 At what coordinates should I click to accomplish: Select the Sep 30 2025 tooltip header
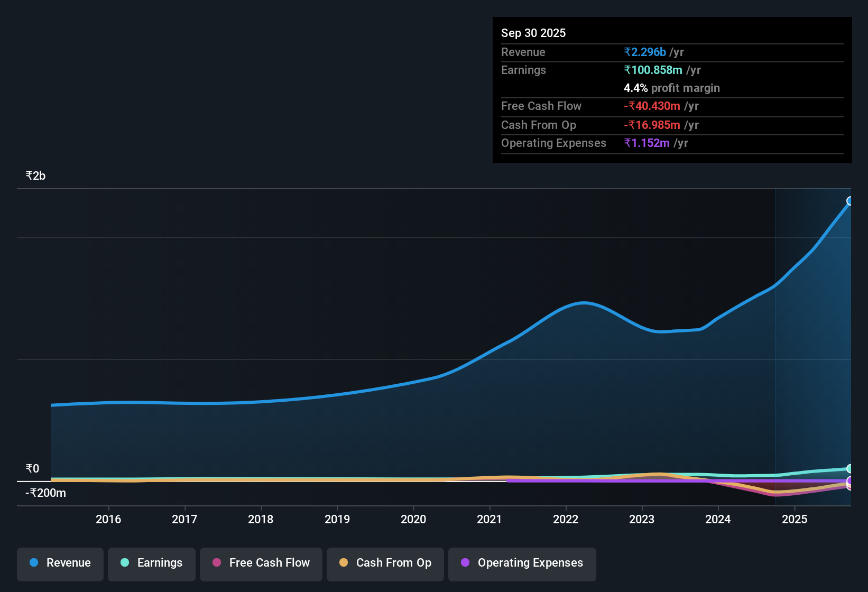(x=533, y=33)
